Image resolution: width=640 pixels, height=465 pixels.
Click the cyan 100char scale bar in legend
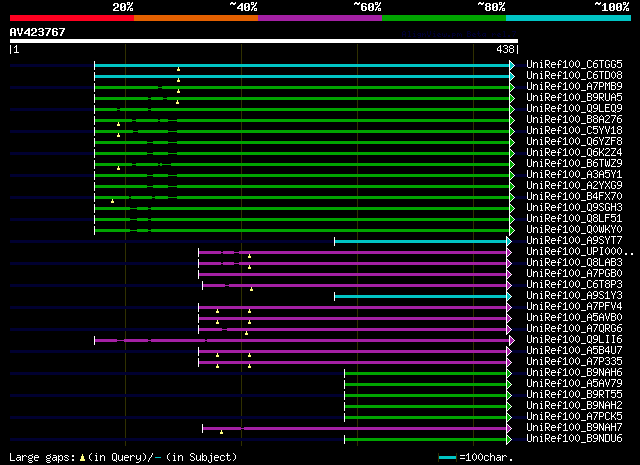(x=447, y=457)
